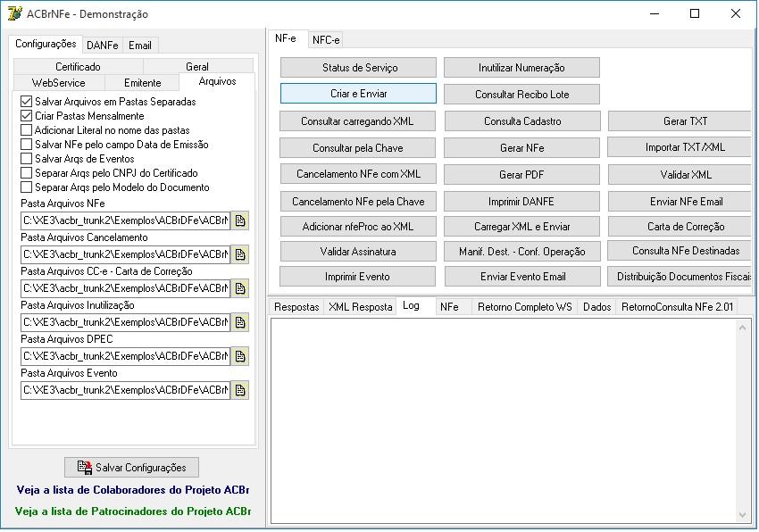
Task: Click Gerar TXT button
Action: tap(680, 121)
